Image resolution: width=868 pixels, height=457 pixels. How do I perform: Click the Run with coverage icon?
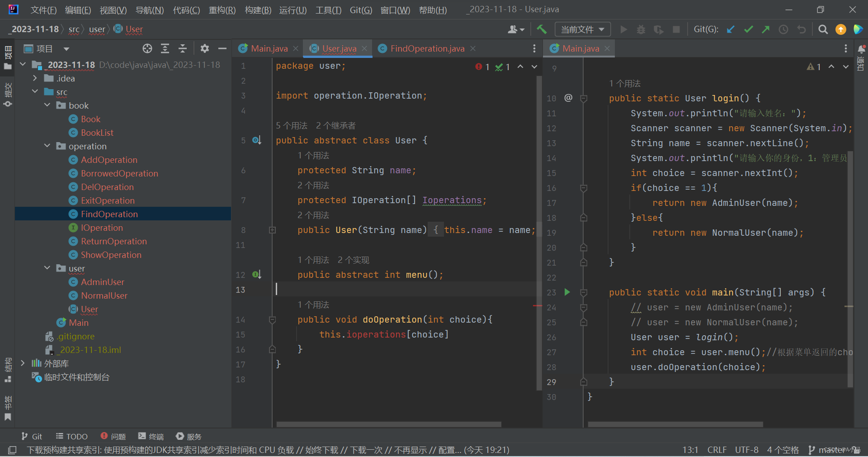(x=659, y=29)
